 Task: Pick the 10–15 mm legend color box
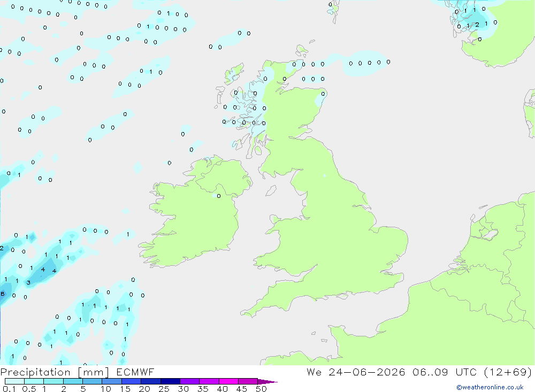click(112, 381)
